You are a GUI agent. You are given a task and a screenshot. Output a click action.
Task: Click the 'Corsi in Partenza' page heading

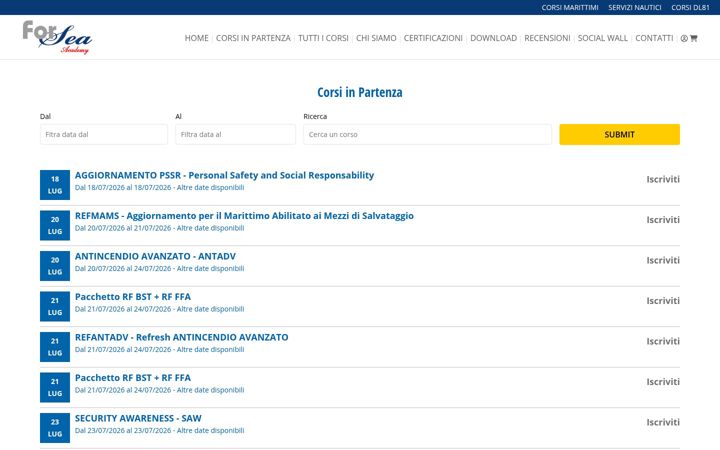tap(360, 92)
